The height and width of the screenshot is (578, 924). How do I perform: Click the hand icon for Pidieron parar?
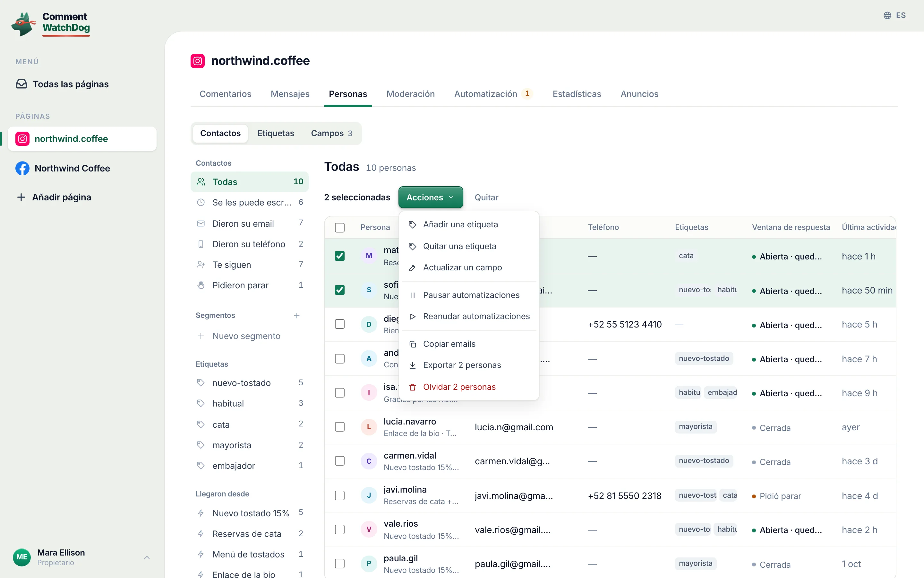tap(201, 285)
